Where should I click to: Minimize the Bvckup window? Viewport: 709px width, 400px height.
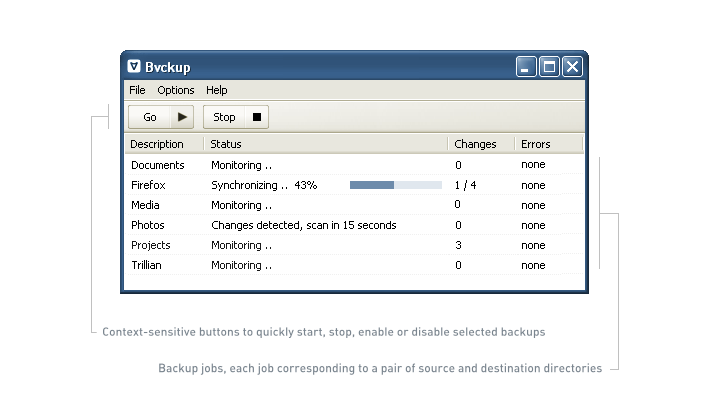pyautogui.click(x=526, y=67)
